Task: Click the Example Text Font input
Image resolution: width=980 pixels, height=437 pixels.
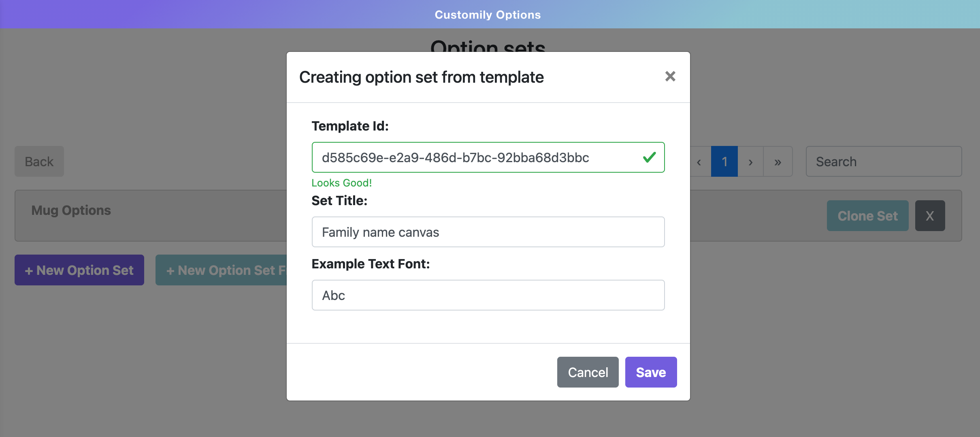Action: point(488,295)
